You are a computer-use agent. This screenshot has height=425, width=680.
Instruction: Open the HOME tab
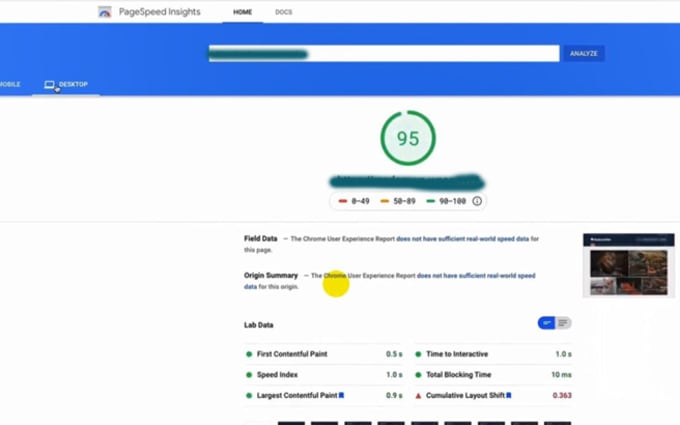(242, 12)
